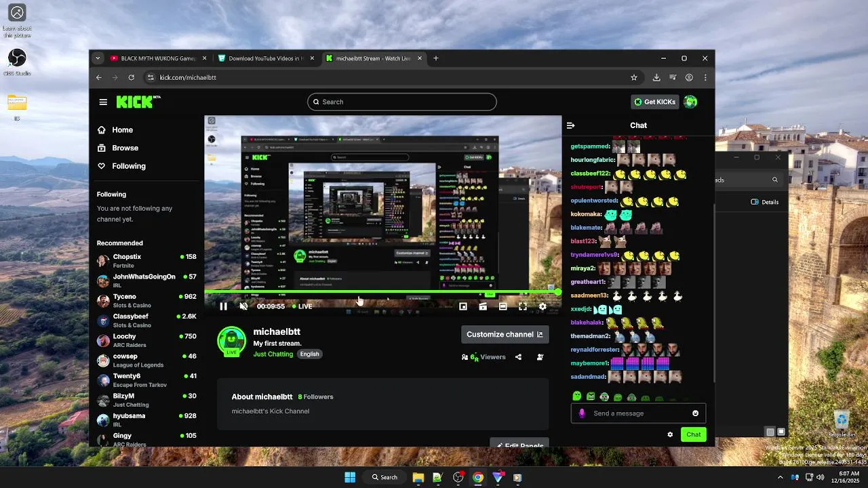Go back in browser history
Image resolution: width=868 pixels, height=488 pixels.
(x=99, y=77)
